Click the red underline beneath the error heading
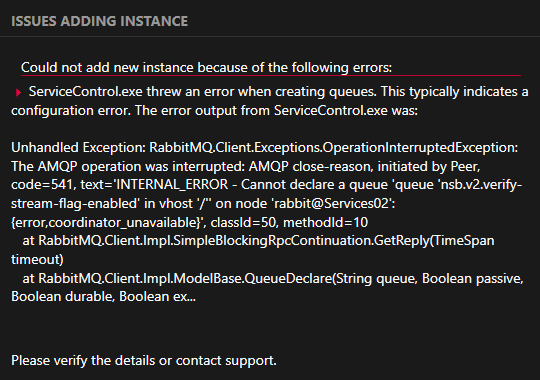Viewport: 540px width, 380px height. 271,75
